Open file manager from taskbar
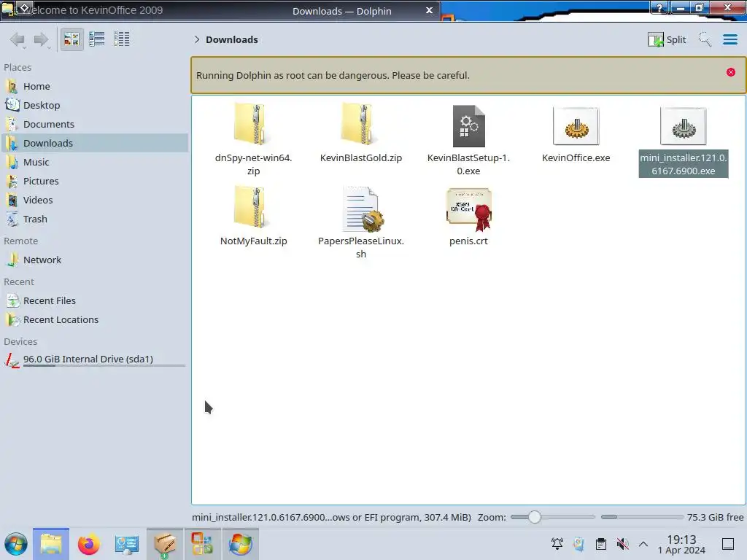The image size is (747, 560). point(51,544)
